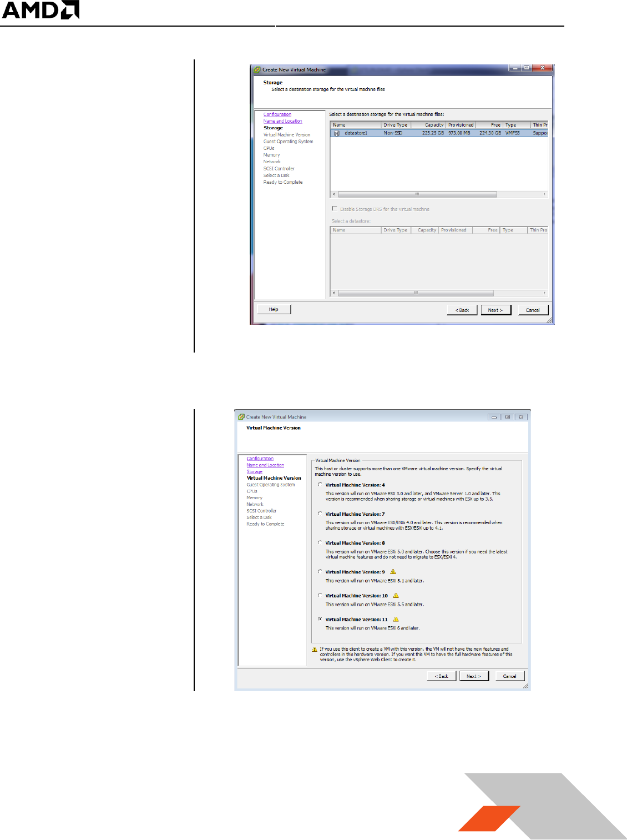Click right scroll arrow of upper storage table

(544, 194)
